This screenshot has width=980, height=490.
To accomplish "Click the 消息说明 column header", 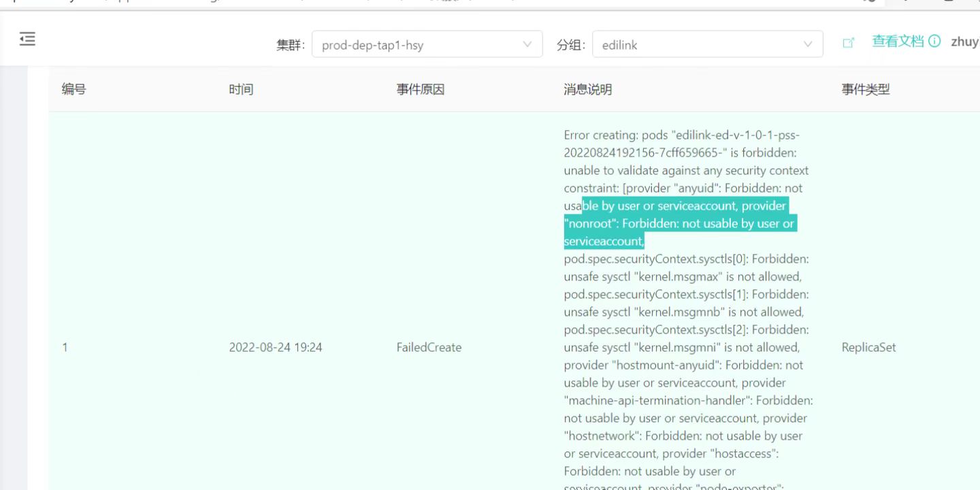I will (x=588, y=89).
